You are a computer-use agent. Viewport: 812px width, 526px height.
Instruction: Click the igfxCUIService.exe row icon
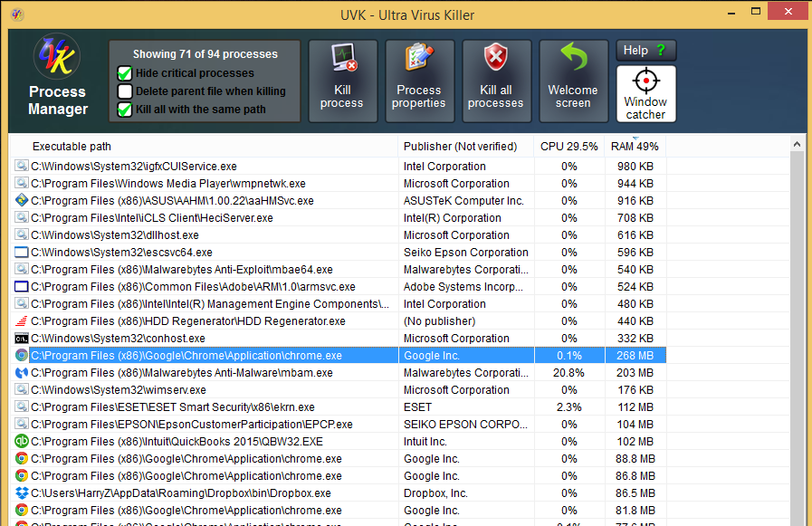[x=21, y=167]
